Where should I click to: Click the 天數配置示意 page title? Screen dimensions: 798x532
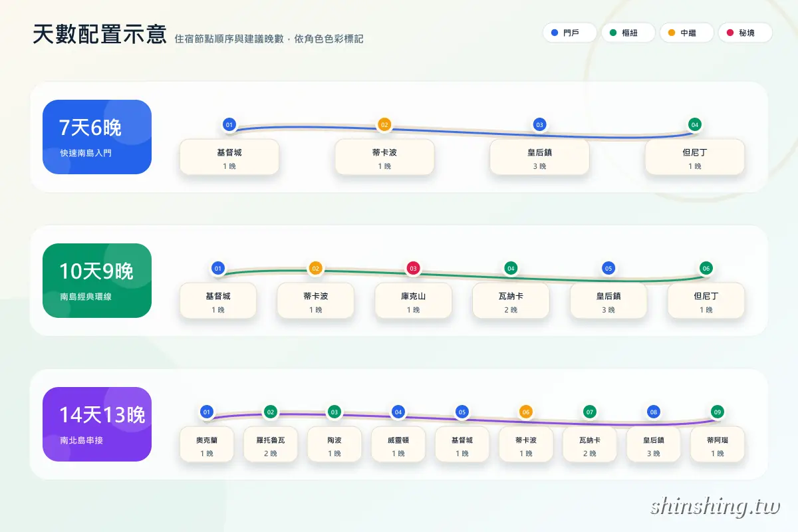[x=100, y=34]
